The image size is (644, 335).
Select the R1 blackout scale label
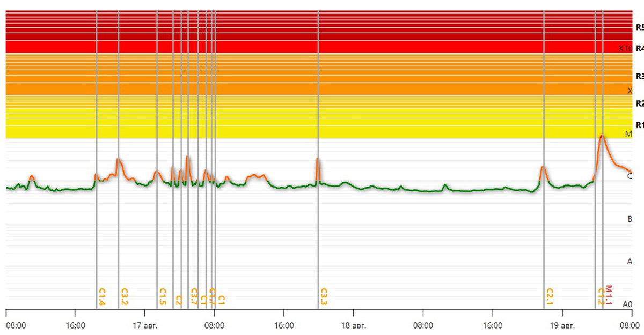(639, 125)
